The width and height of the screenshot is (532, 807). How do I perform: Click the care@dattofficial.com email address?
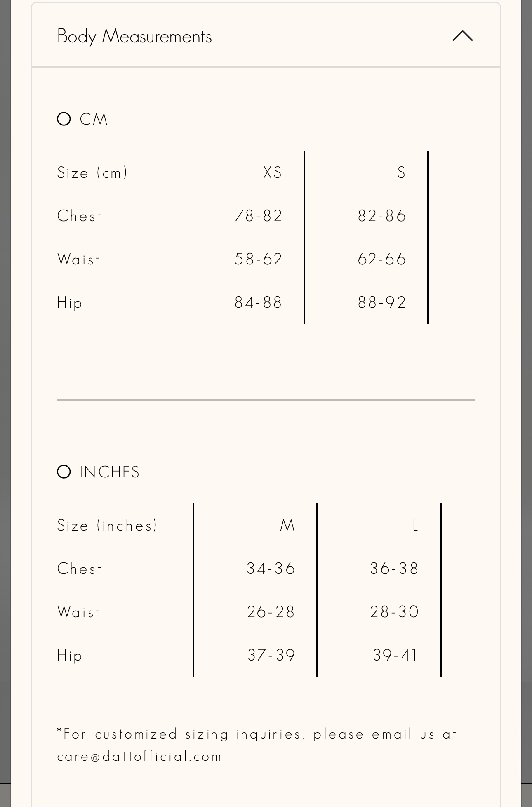click(139, 756)
